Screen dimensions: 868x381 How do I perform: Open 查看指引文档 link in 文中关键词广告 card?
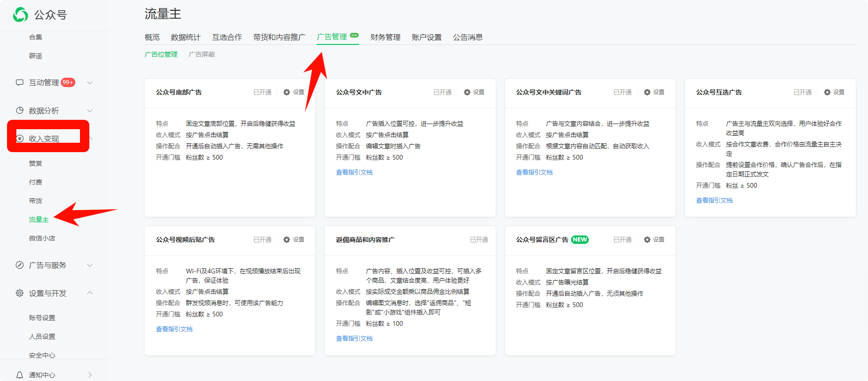[534, 172]
